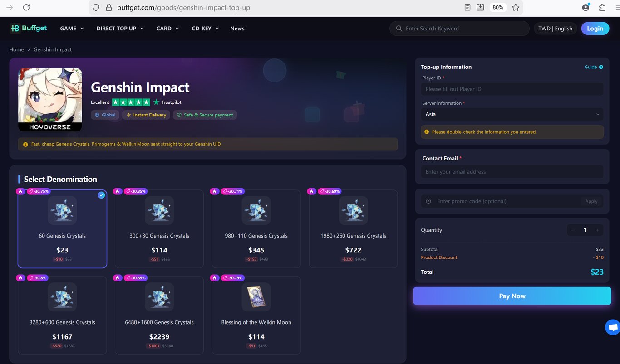Open the Server information dropdown showing Asia
This screenshot has height=364, width=620.
(x=512, y=114)
